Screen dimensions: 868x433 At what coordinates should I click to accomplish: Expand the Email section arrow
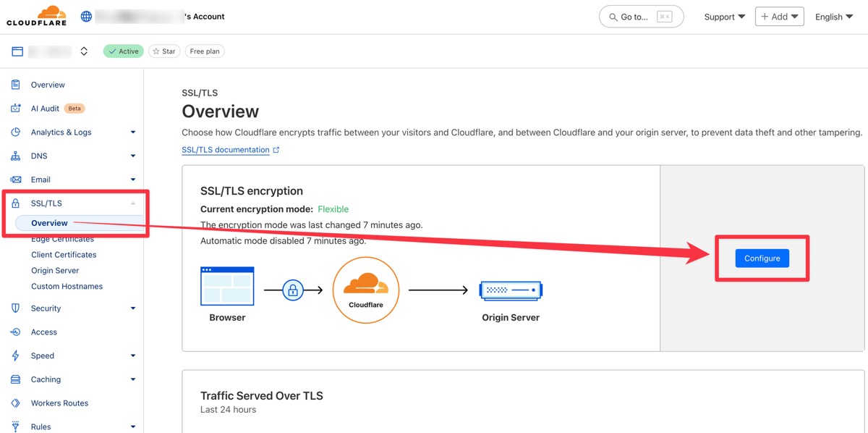click(x=133, y=180)
